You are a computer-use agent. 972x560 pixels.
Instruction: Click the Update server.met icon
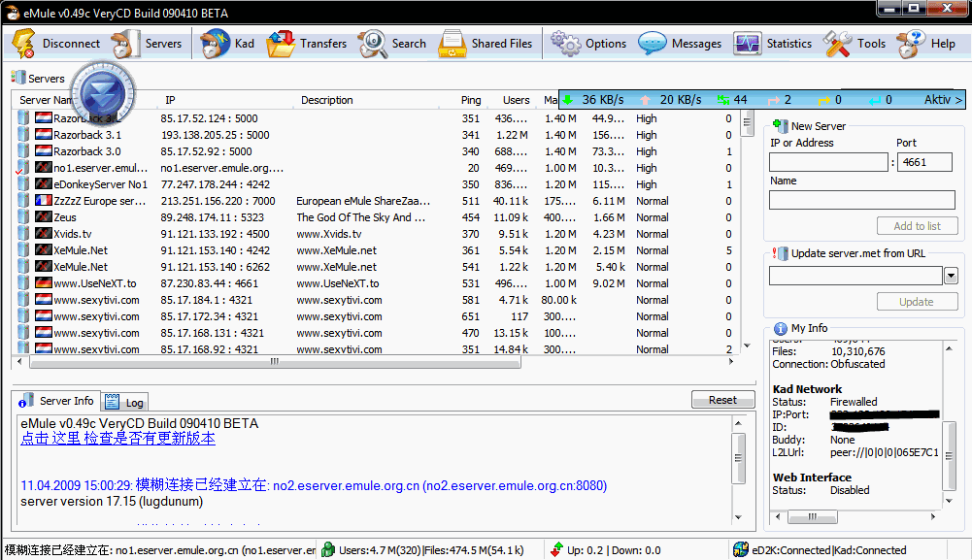pos(780,252)
